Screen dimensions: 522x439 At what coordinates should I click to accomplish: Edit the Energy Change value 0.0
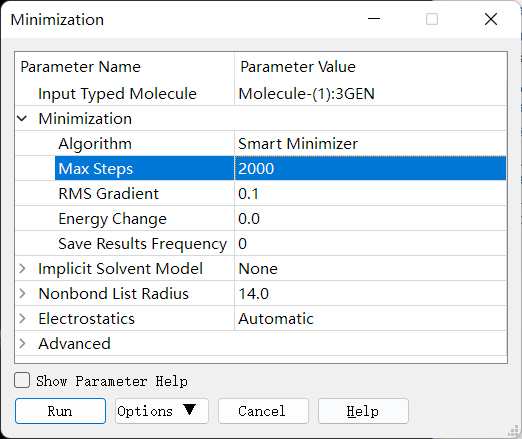[370, 218]
